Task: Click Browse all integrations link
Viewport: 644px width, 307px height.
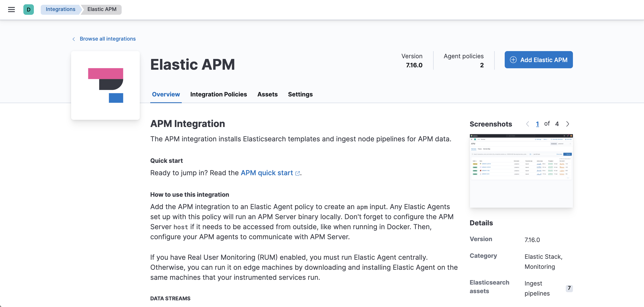Action: pos(108,38)
